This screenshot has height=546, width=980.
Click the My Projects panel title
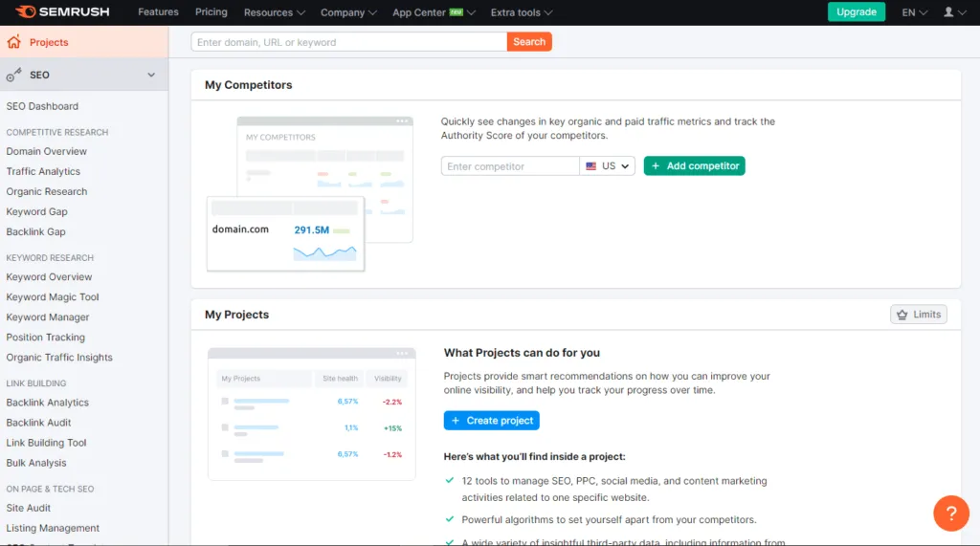click(x=237, y=315)
